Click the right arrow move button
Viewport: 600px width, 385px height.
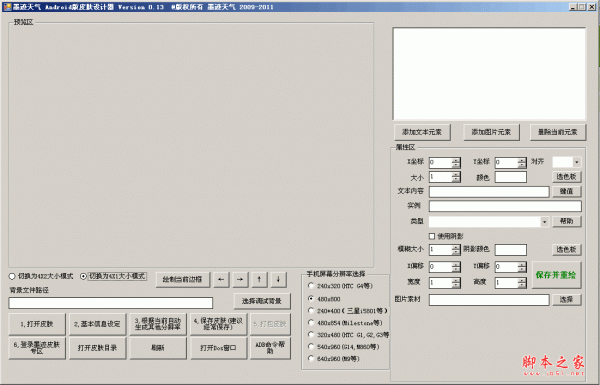[240, 279]
